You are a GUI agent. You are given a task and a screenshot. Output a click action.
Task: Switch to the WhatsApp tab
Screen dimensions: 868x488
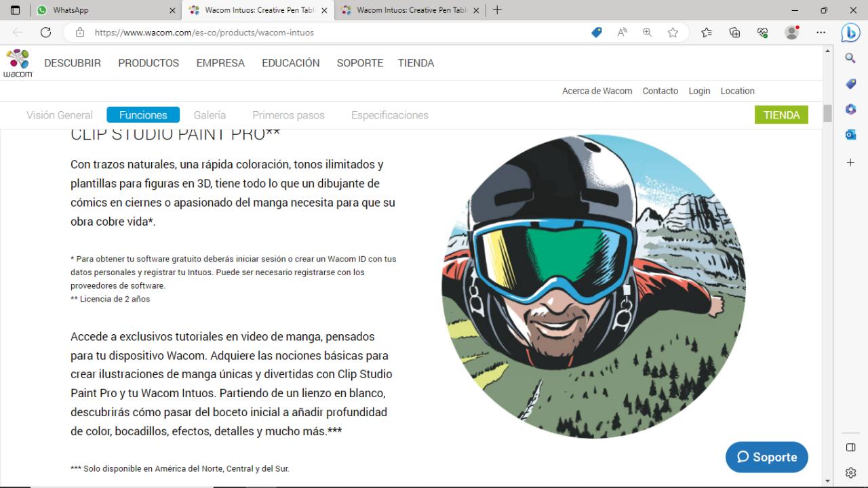[x=106, y=10]
